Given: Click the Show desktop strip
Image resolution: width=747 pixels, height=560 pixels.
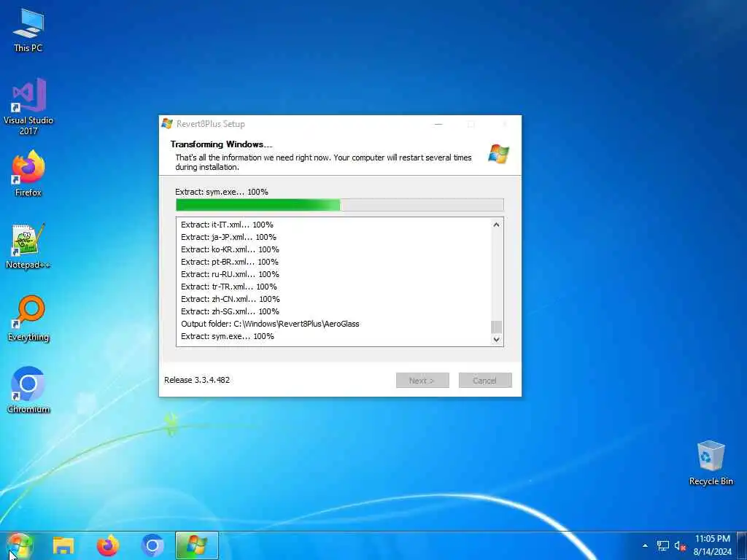Looking at the screenshot, I should (x=742, y=545).
